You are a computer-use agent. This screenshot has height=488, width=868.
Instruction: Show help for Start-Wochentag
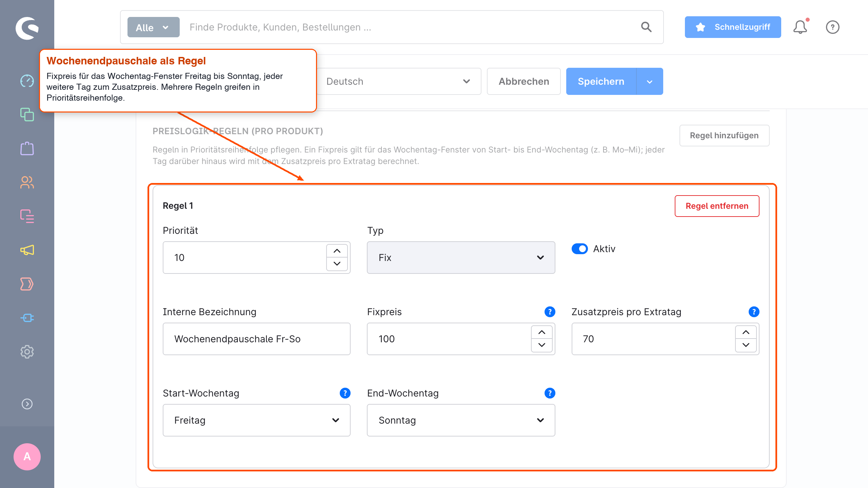(x=345, y=393)
